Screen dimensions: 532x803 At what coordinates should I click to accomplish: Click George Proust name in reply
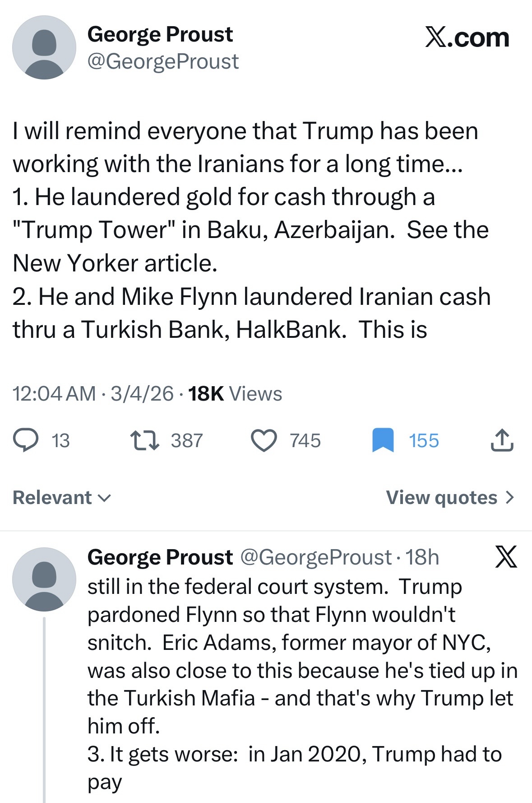coord(160,557)
